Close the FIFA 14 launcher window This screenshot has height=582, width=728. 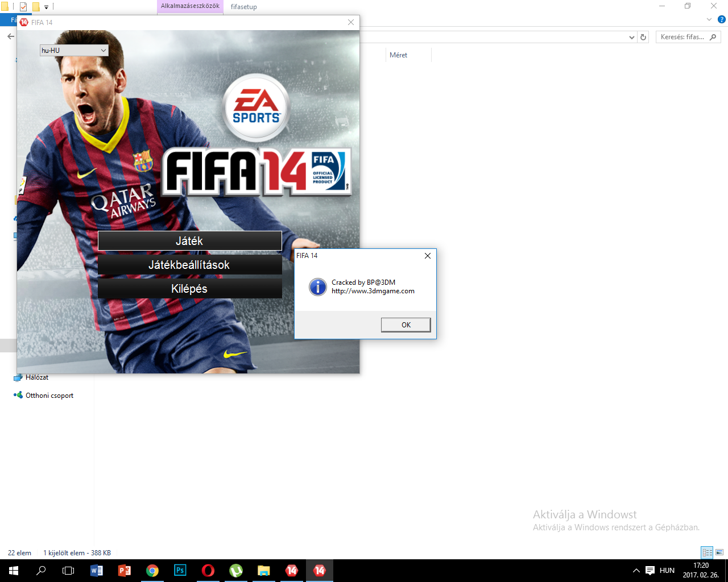click(351, 22)
